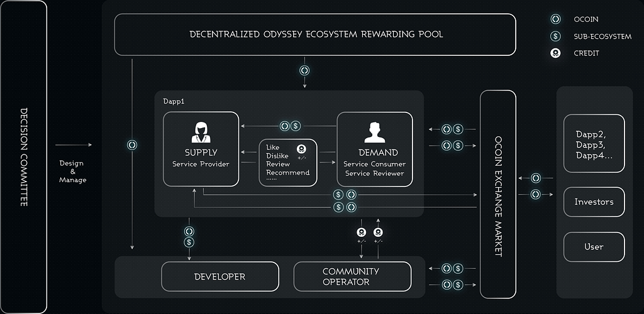This screenshot has width=644, height=314.
Task: Click the OCOIN icon below the rewarding pool
Action: tap(304, 70)
